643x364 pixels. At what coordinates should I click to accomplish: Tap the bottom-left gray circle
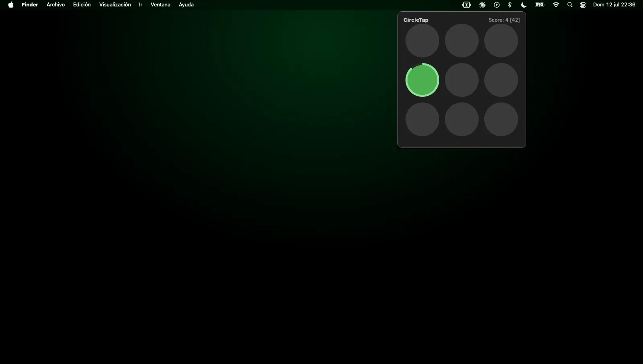[422, 119]
